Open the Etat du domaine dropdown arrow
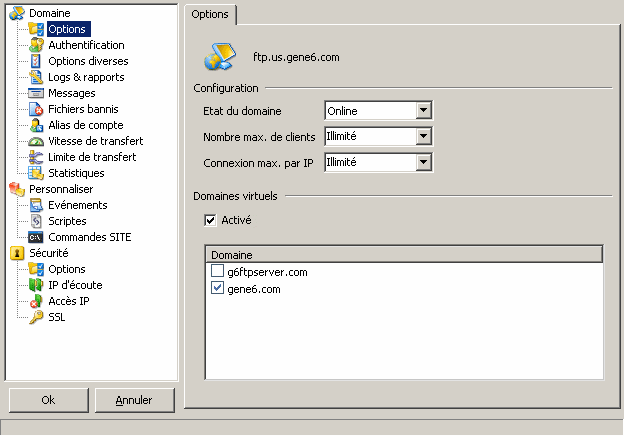This screenshot has width=624, height=436. 423,111
